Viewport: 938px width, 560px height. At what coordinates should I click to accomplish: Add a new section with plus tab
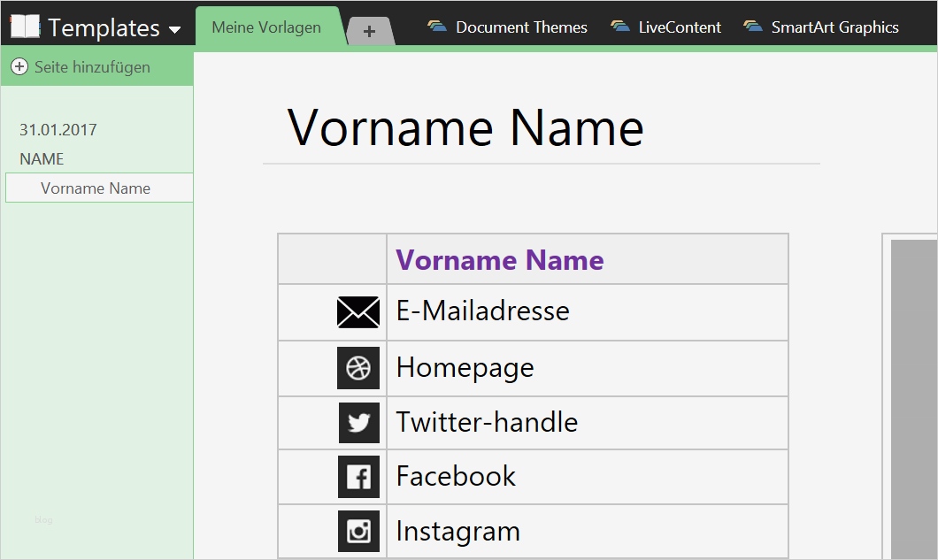369,31
